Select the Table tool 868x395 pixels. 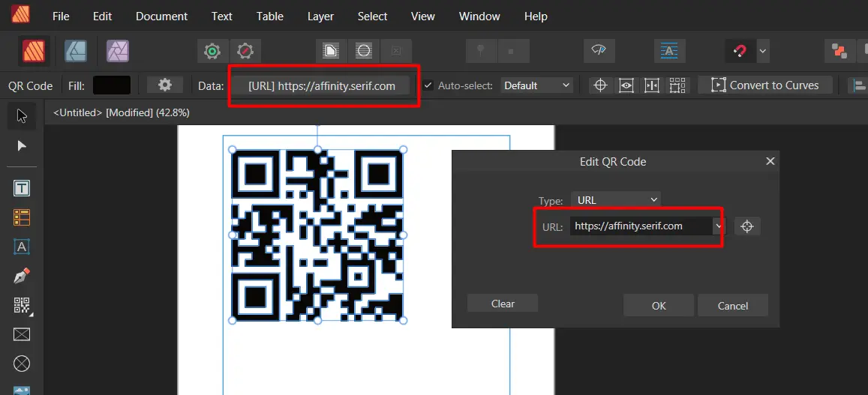coord(22,217)
